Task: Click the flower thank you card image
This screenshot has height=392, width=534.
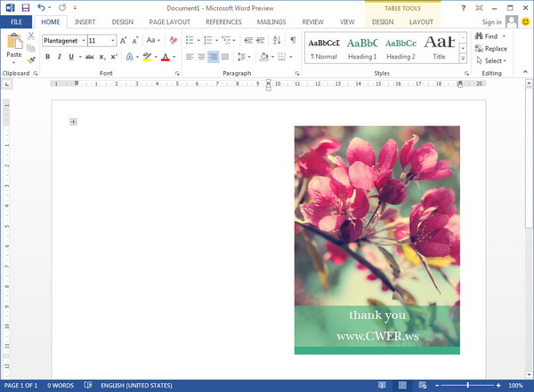Action: (376, 240)
